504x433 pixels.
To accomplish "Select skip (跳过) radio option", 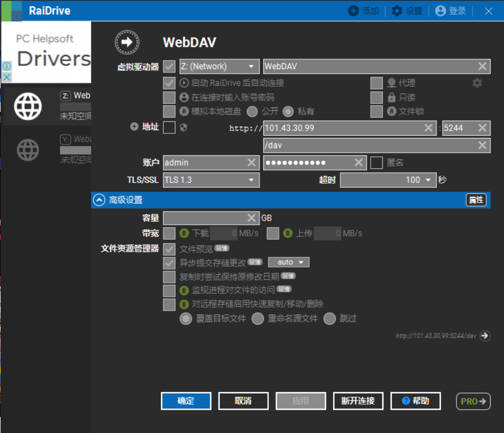I will (x=330, y=319).
